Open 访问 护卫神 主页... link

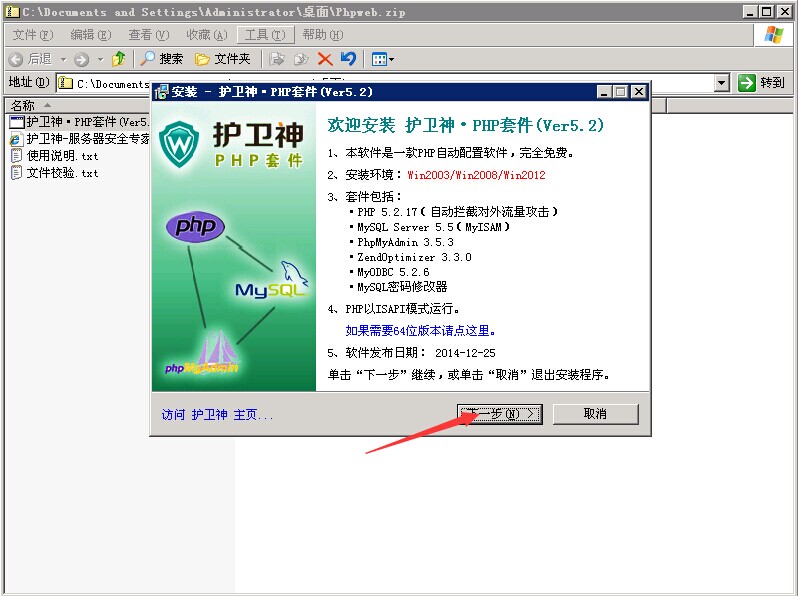pos(217,415)
